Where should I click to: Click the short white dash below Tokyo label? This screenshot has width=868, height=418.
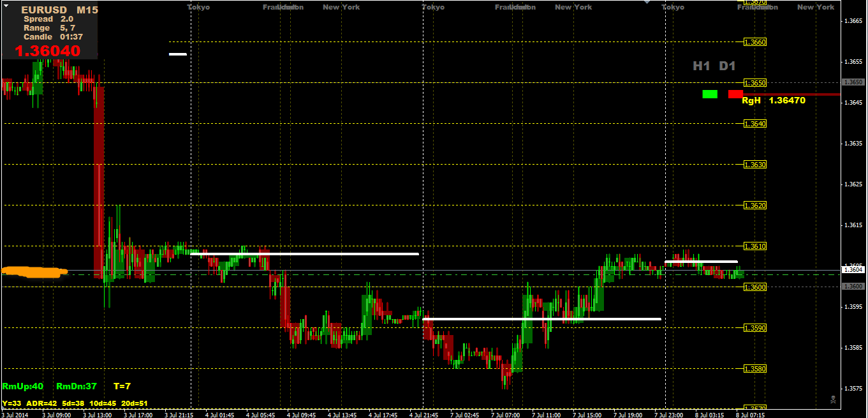178,54
